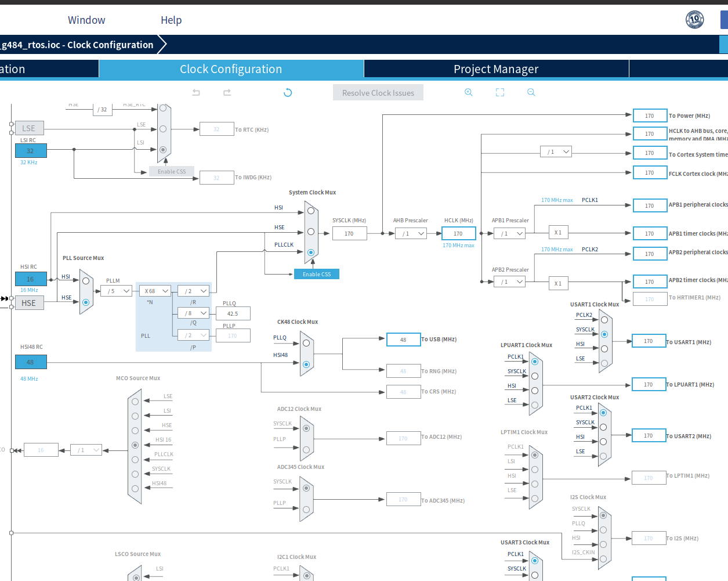Select SYSCLK in USART2 Clock Mux
The height and width of the screenshot is (581, 728).
coord(603,427)
